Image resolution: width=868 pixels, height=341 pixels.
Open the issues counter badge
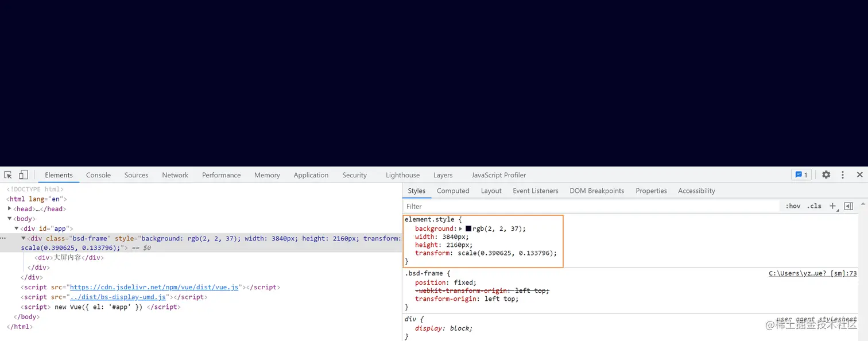point(801,175)
